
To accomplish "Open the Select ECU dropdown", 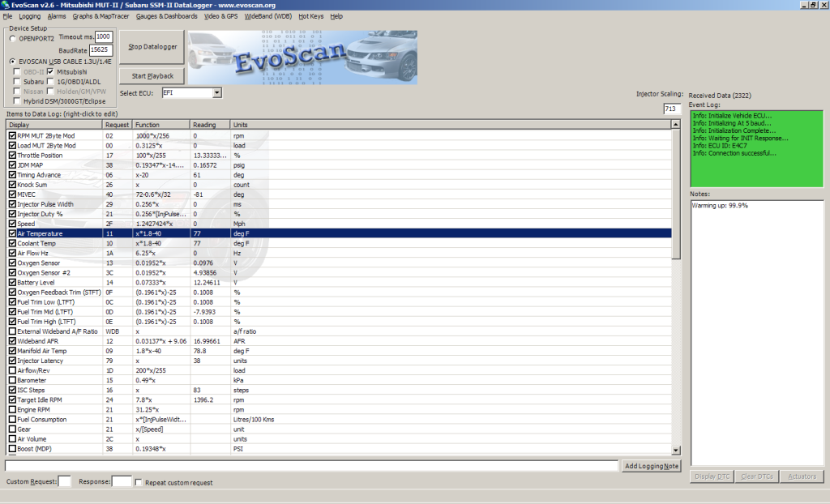I will coord(216,92).
